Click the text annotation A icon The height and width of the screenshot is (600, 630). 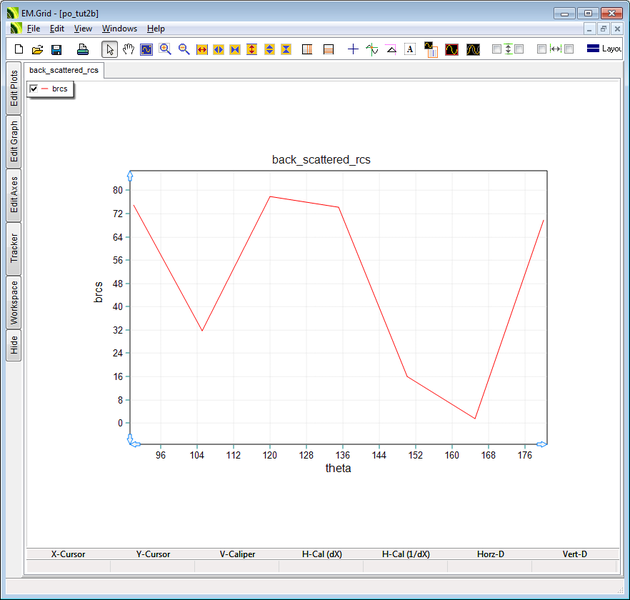click(410, 49)
